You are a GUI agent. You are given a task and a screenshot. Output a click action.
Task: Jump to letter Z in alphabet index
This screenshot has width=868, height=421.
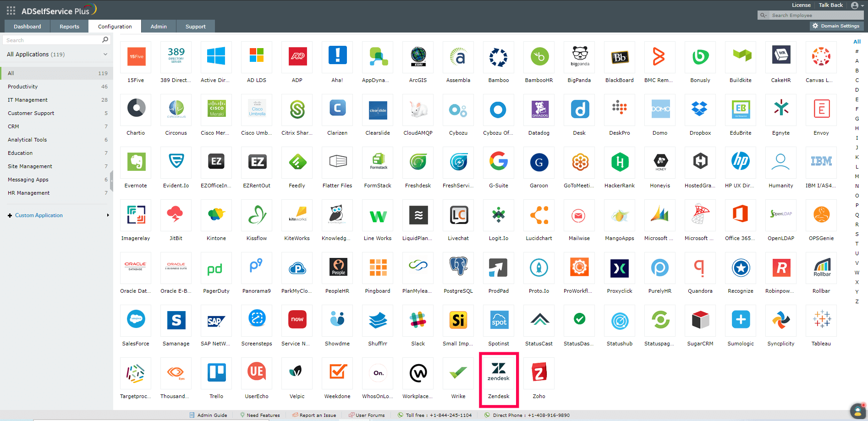tap(857, 301)
